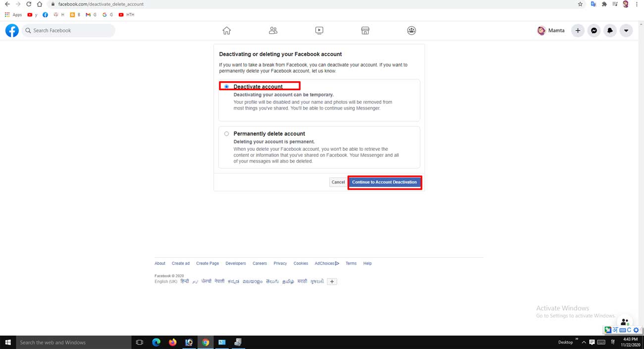This screenshot has width=644, height=349.
Task: Open taskbar clock 4:43 PM
Action: (x=630, y=342)
